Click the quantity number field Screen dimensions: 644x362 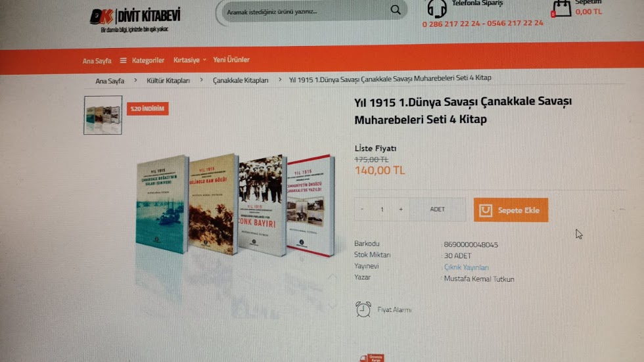(x=382, y=210)
